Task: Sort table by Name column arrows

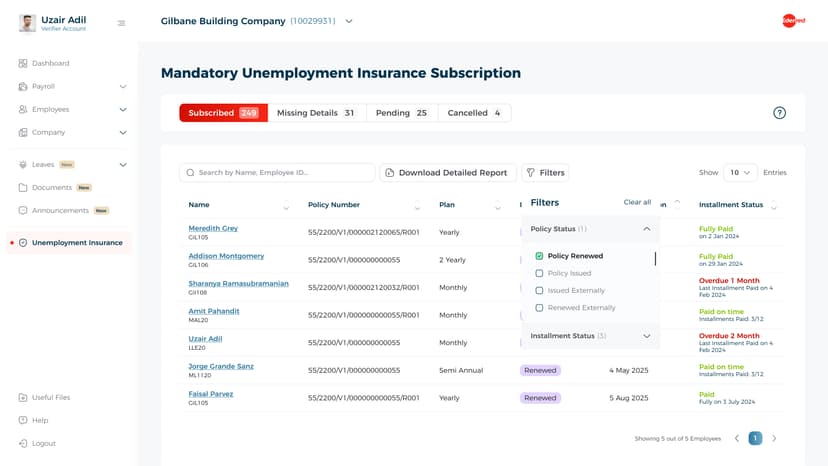Action: [286, 205]
